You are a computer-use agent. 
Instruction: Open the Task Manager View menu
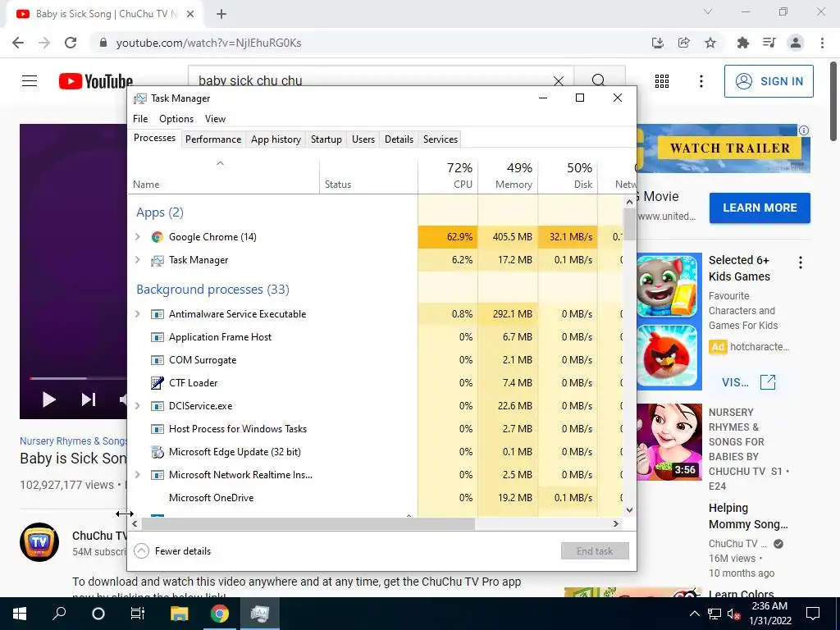(x=215, y=119)
